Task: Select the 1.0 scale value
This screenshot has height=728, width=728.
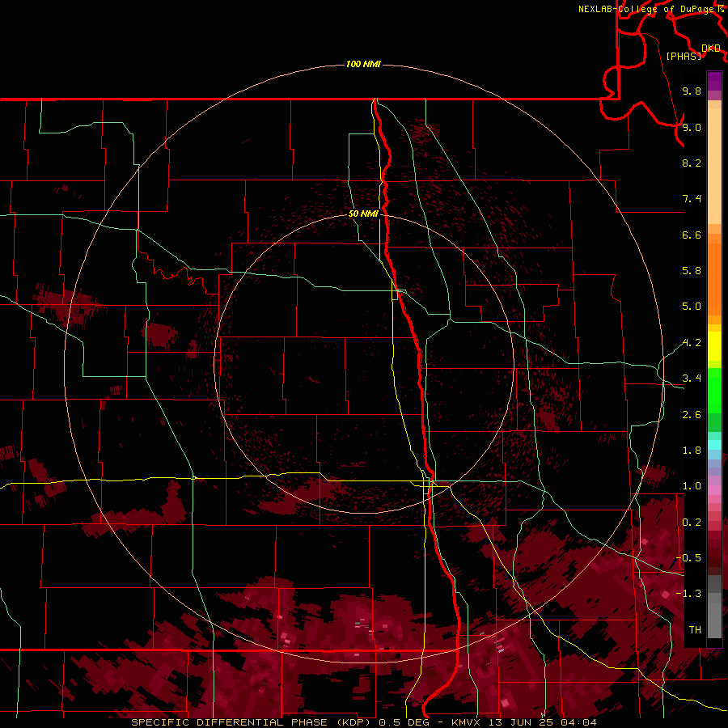Action: point(692,486)
